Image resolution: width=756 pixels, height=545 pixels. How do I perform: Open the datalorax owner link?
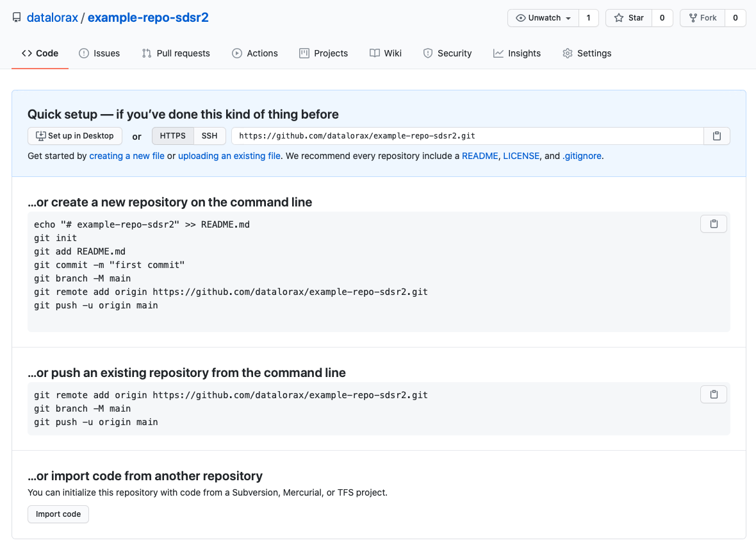pyautogui.click(x=52, y=18)
